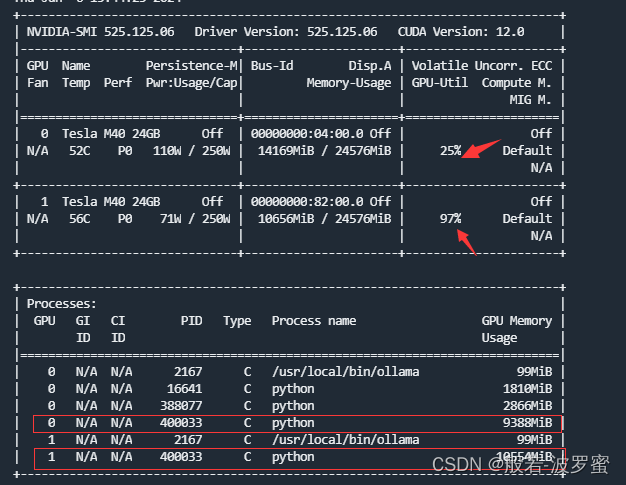The height and width of the screenshot is (485, 626).
Task: Click the PID column header
Action: point(192,321)
